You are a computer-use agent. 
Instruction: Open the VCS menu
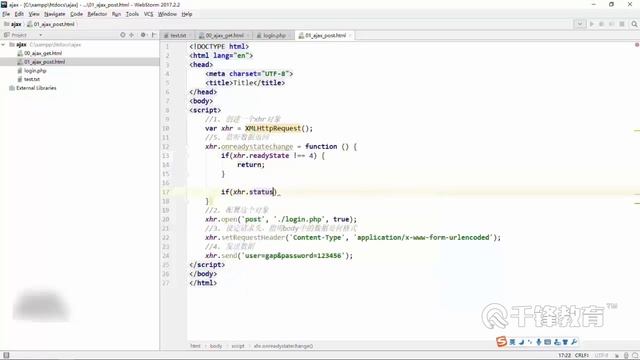149,14
